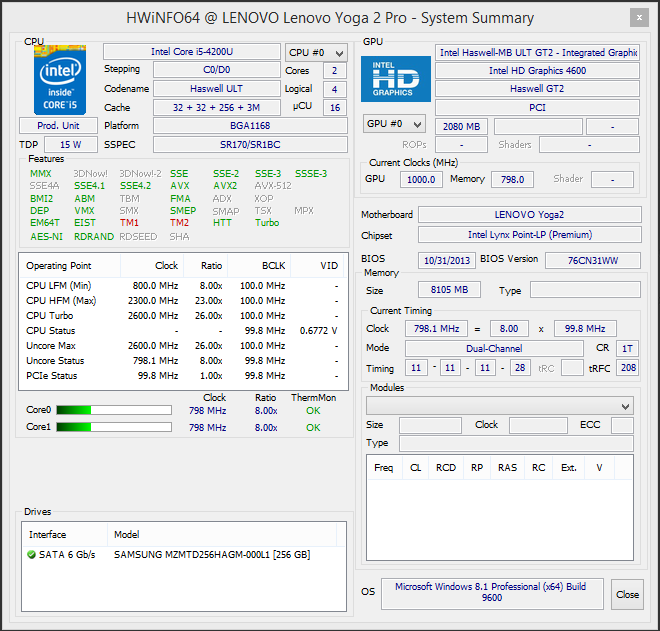Click the Core0 ThermMon OK status
The width and height of the screenshot is (660, 631).
(313, 410)
